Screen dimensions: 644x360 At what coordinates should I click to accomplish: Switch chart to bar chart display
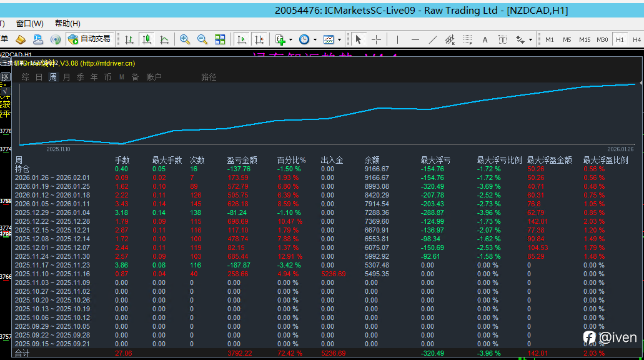(129, 39)
